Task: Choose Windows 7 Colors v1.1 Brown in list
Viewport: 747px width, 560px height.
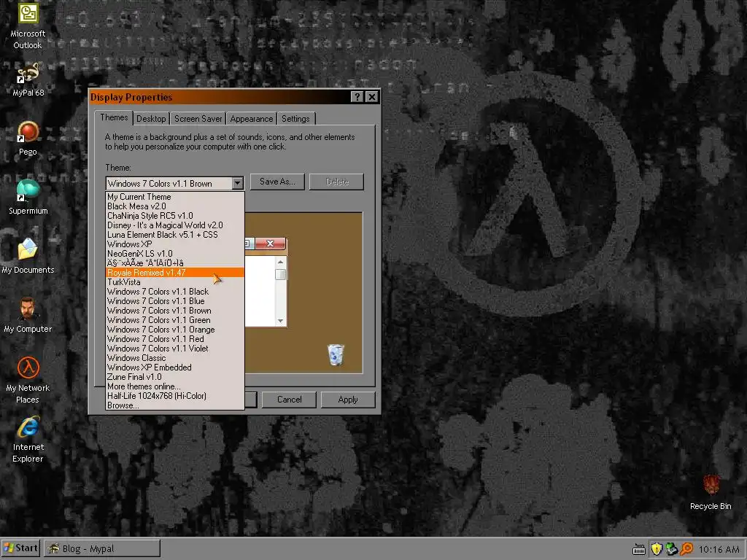Action: pos(175,311)
